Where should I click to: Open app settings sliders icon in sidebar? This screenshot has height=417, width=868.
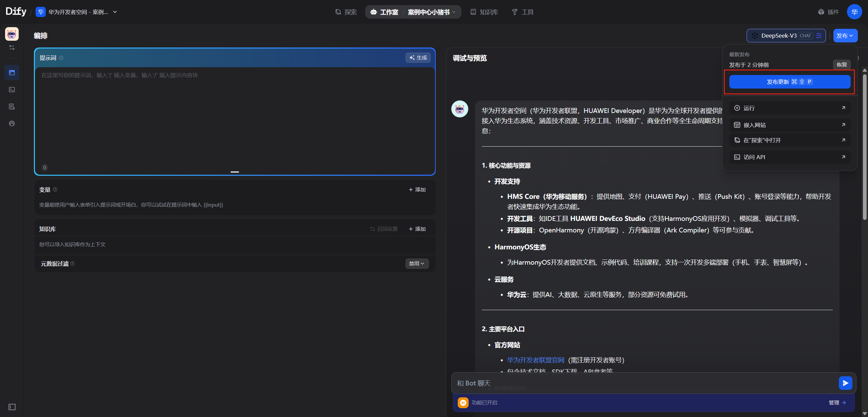(x=12, y=48)
